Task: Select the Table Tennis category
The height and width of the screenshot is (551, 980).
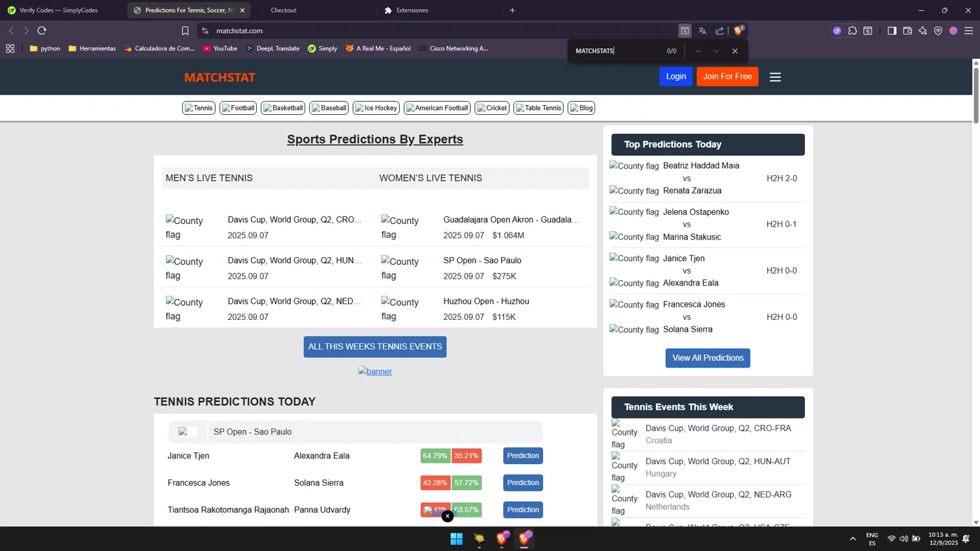Action: click(x=538, y=108)
